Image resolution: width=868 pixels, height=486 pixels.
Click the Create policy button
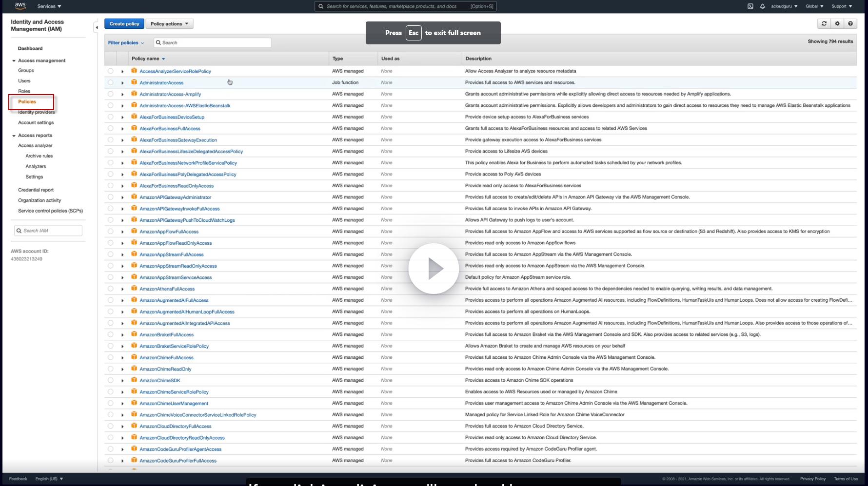pos(124,23)
